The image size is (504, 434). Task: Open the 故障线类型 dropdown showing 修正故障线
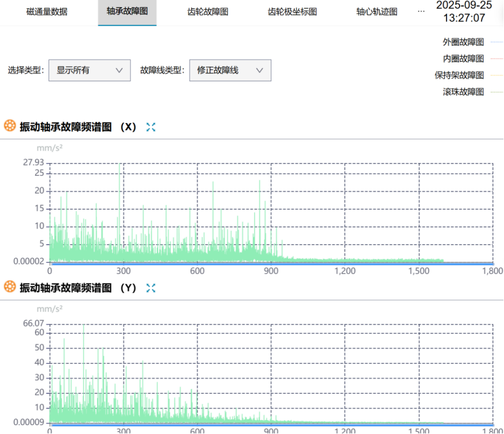(230, 70)
